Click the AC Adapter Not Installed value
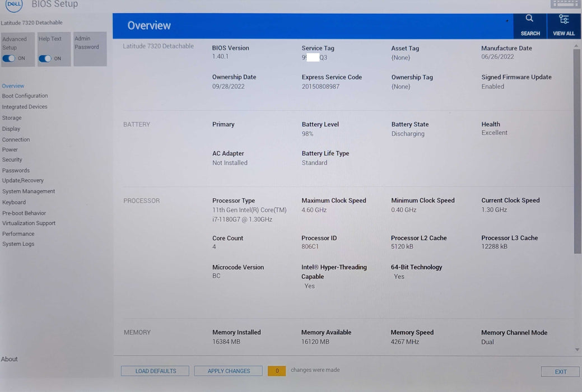 coord(230,162)
